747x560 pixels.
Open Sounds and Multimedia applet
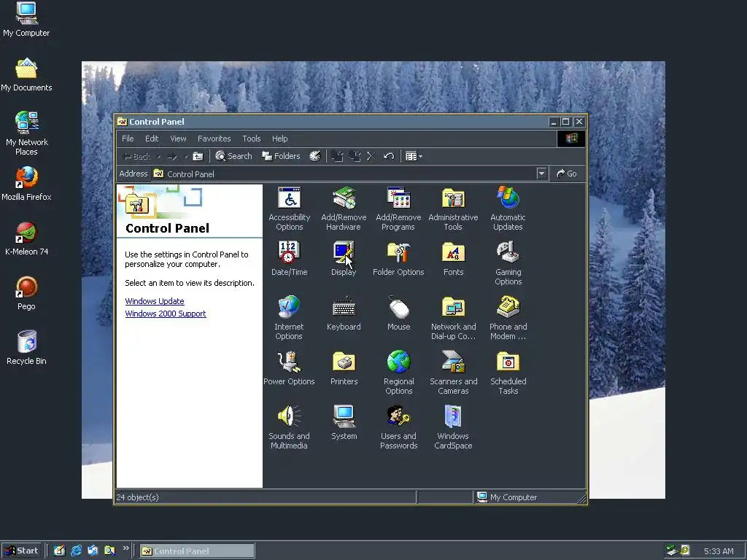pyautogui.click(x=289, y=427)
